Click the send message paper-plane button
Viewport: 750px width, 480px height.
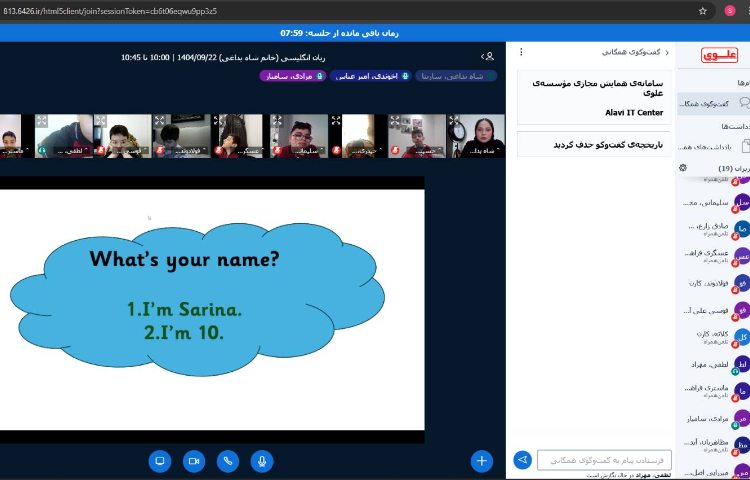(x=523, y=460)
